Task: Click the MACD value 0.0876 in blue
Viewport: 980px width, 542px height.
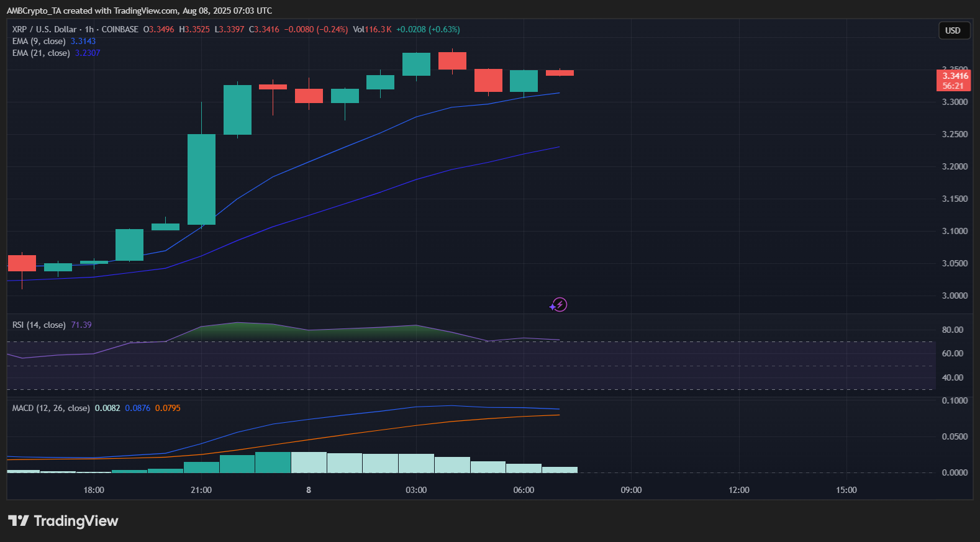Action: [137, 408]
